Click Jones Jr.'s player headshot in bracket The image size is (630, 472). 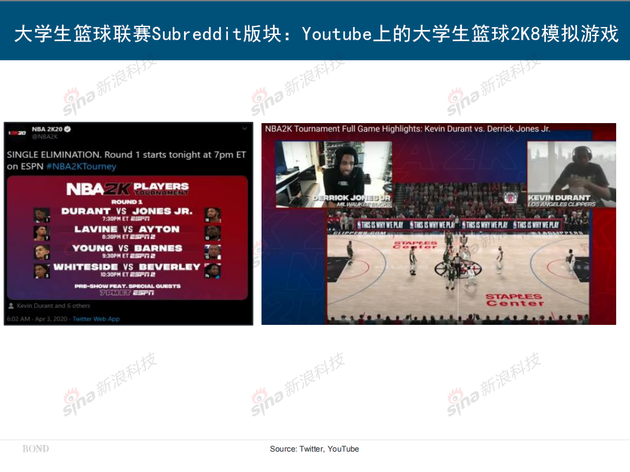213,215
